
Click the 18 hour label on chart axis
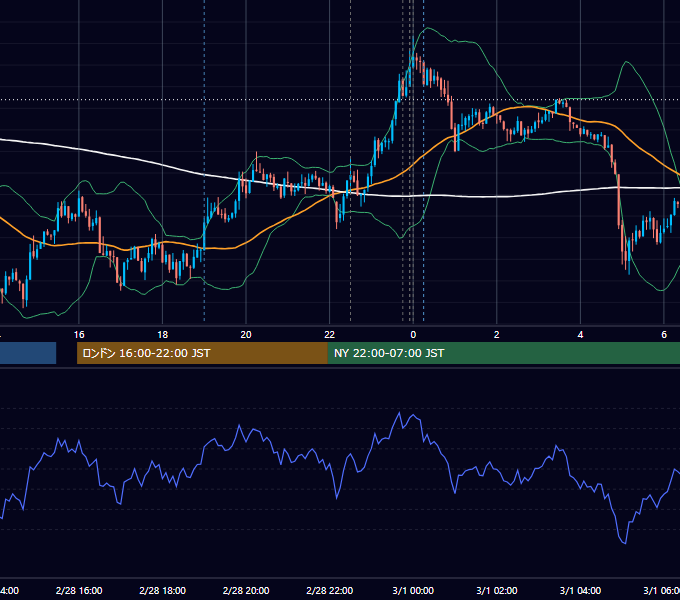(x=163, y=335)
